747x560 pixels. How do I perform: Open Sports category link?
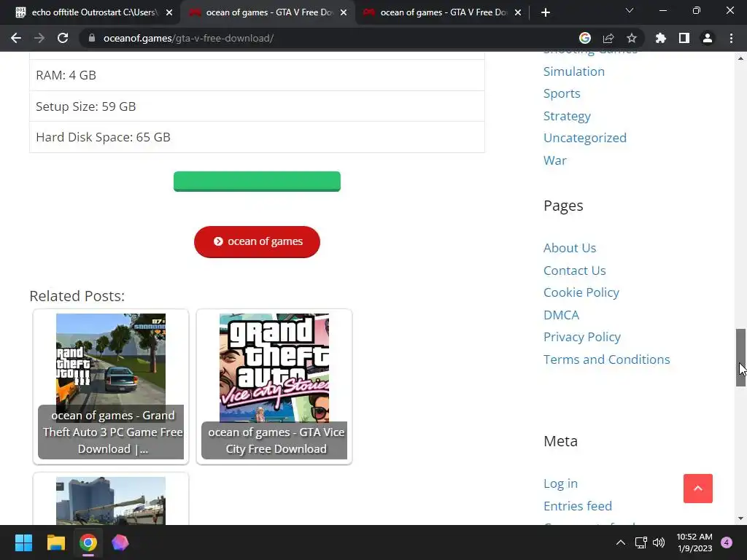point(562,94)
